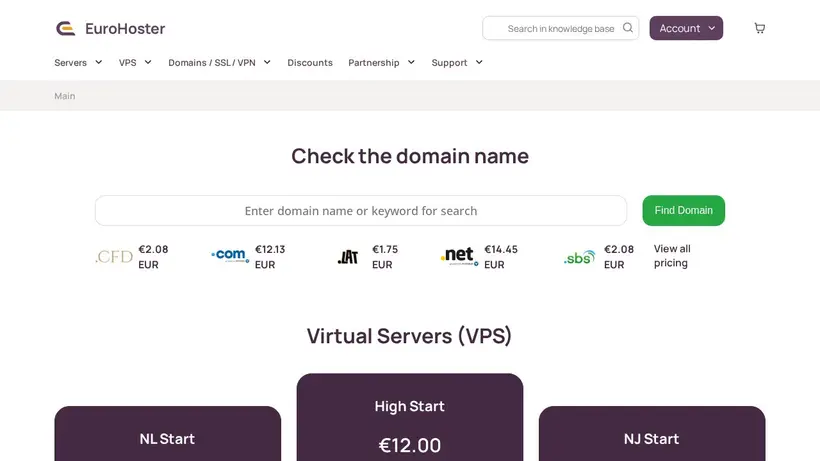Focus the knowledge base search field
This screenshot has height=461, width=820.
(x=560, y=28)
